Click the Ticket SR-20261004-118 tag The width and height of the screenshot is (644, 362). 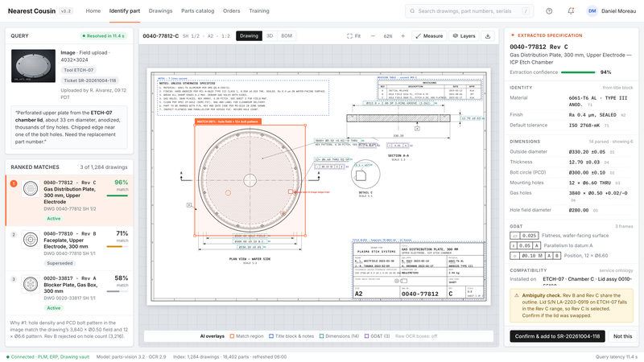(x=90, y=80)
